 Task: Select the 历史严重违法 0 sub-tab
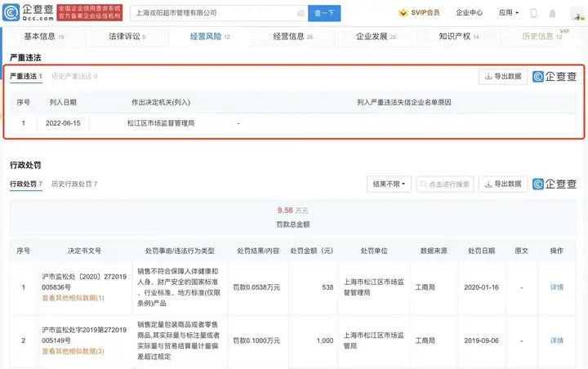74,77
